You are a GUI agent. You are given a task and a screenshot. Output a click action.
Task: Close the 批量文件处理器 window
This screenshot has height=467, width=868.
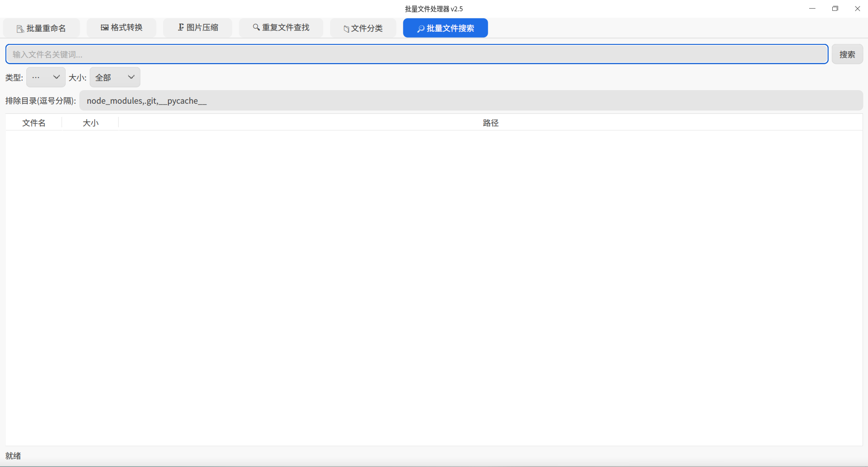(x=857, y=9)
